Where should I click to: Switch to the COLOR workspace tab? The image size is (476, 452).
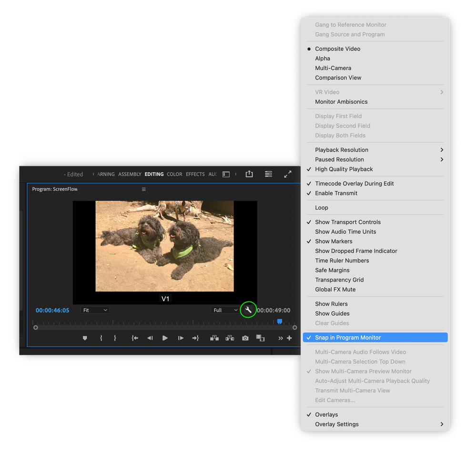pos(174,174)
